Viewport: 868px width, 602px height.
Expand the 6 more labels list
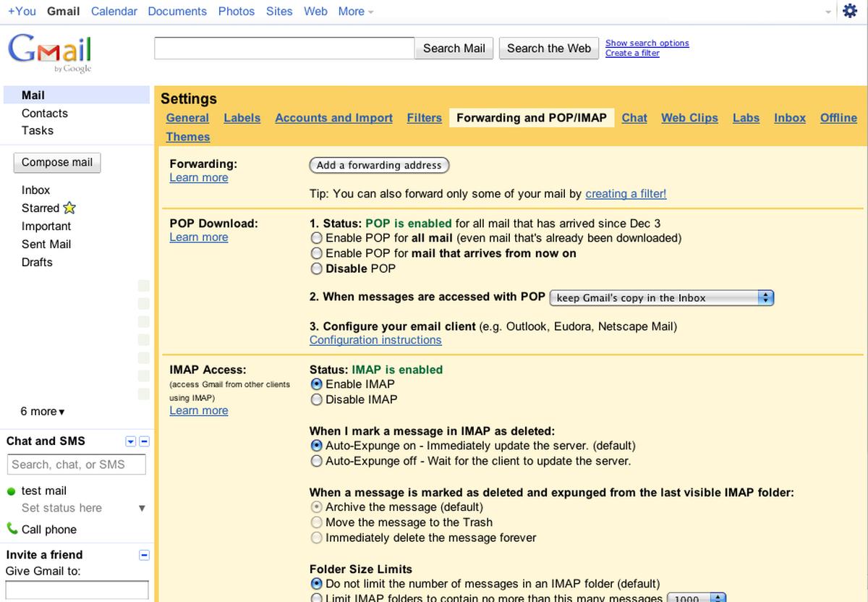click(x=43, y=412)
